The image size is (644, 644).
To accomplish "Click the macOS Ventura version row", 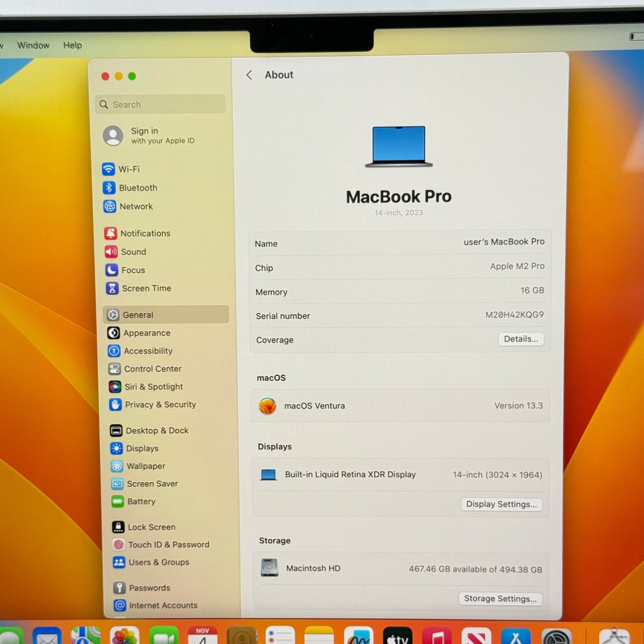I will [400, 406].
